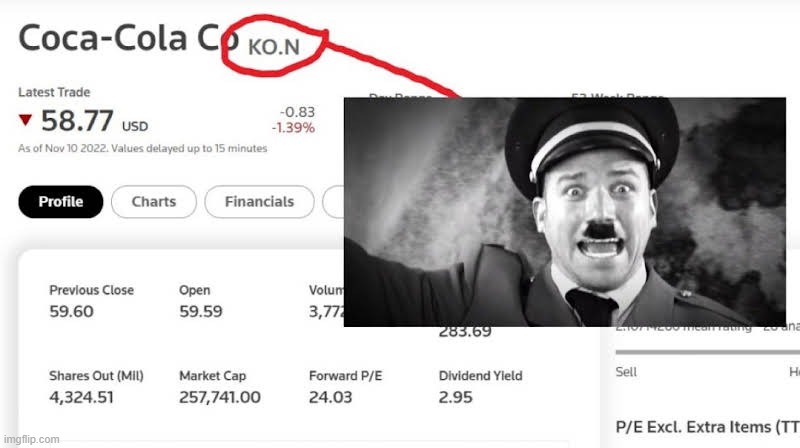The width and height of the screenshot is (800, 448).
Task: Click the KO.N ticker symbol
Action: (x=273, y=47)
